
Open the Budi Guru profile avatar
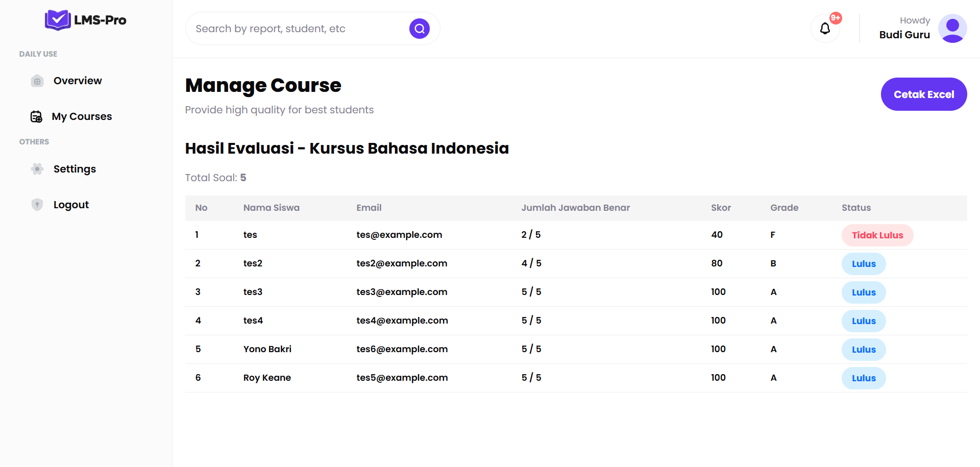pyautogui.click(x=952, y=29)
